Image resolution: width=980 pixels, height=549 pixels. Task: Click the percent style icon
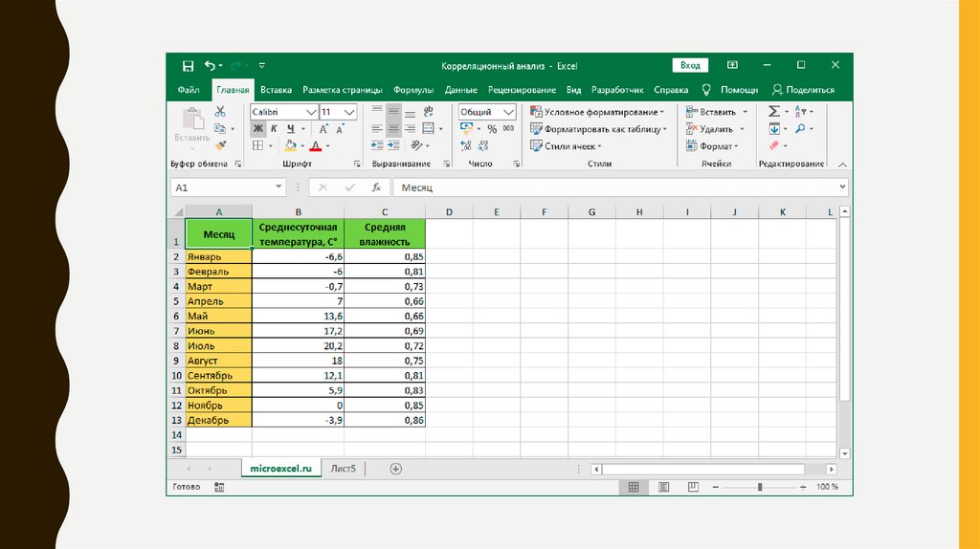(x=492, y=129)
